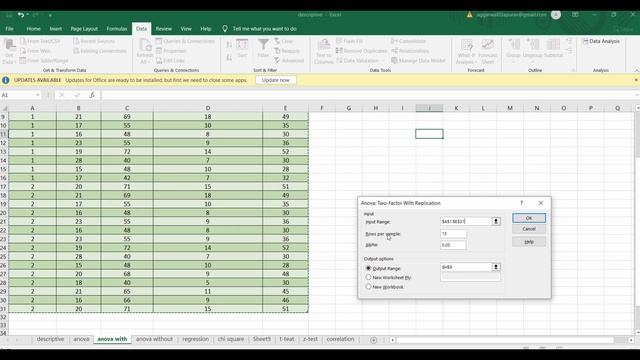
Task: Click Reapply filter command
Action: (x=287, y=51)
